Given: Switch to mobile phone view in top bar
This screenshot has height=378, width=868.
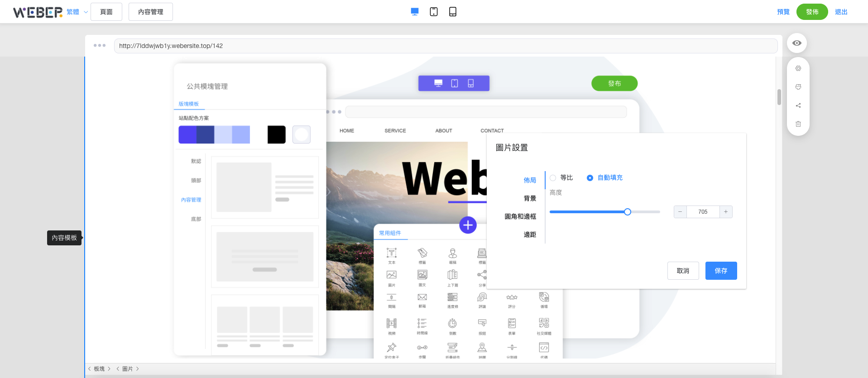Looking at the screenshot, I should coord(453,12).
